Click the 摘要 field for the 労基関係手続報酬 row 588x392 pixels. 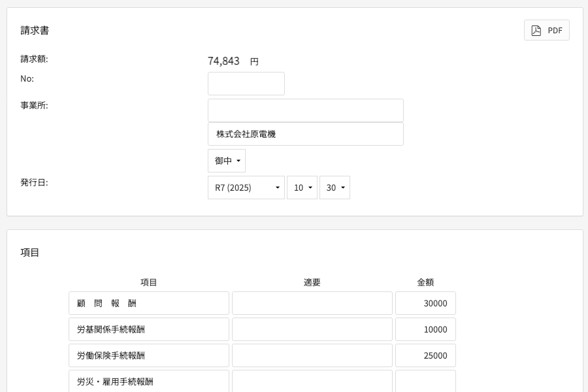coord(312,329)
